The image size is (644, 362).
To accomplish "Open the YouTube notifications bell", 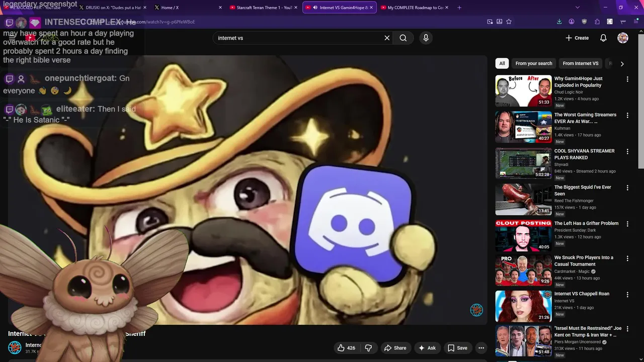I will click(603, 38).
